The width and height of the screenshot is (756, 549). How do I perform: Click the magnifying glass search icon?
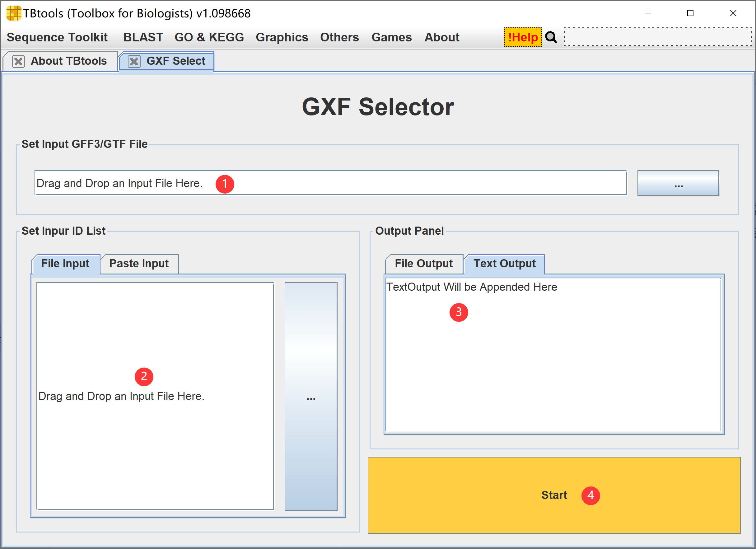pyautogui.click(x=551, y=37)
